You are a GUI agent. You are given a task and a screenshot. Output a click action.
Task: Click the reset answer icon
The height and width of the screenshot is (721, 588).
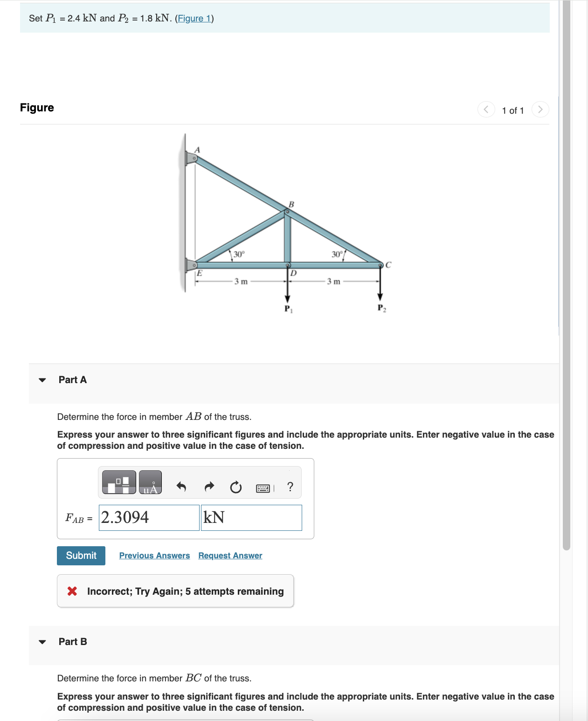(x=235, y=486)
